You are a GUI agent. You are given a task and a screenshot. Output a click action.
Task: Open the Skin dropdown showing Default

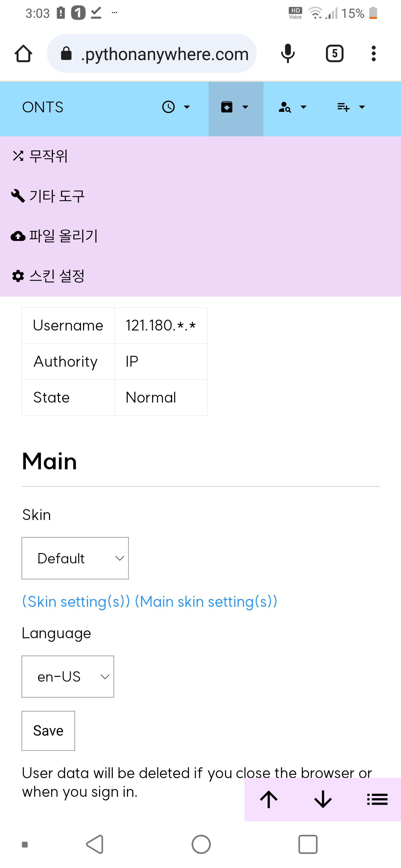click(75, 558)
